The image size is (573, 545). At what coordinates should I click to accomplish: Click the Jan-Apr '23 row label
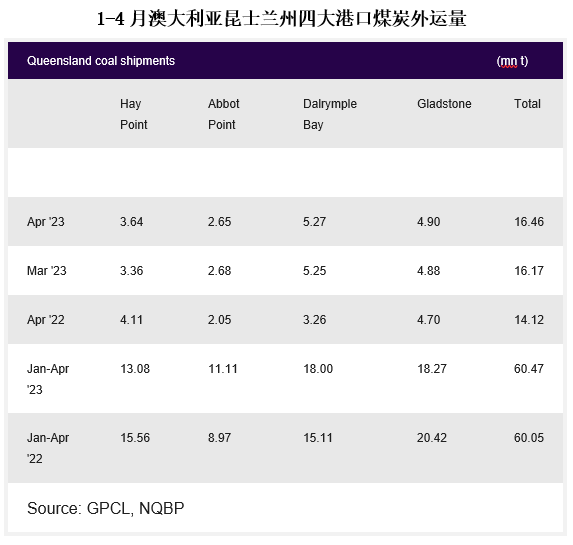[48, 379]
